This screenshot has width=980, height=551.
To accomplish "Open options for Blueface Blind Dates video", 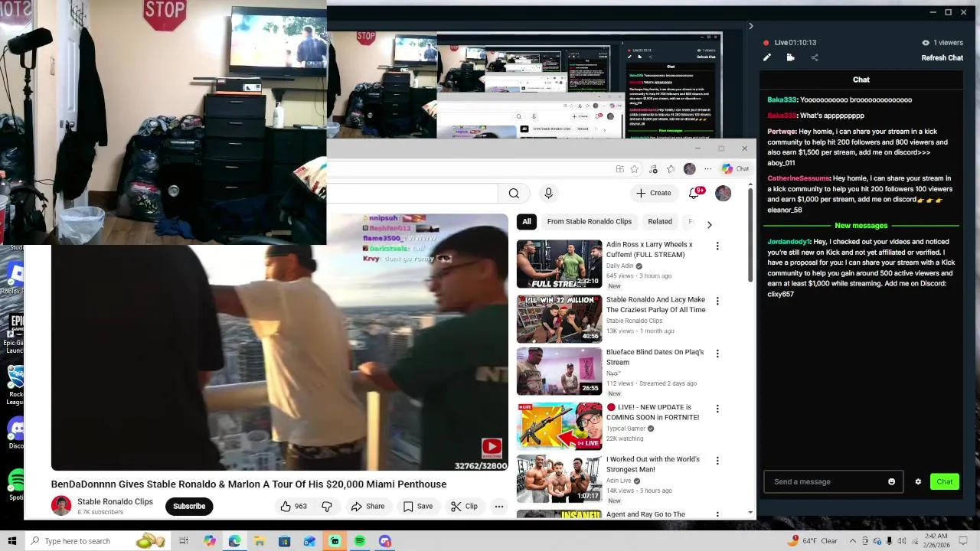I will pyautogui.click(x=717, y=354).
